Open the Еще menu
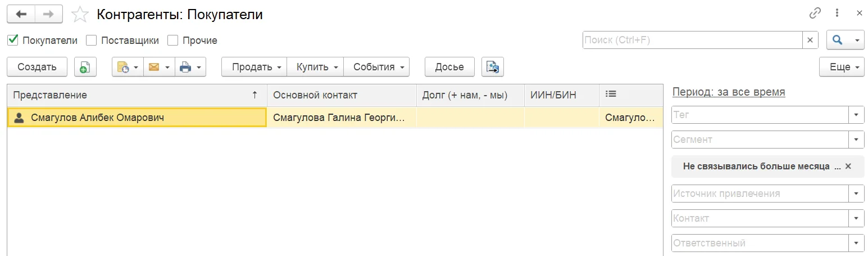 (842, 67)
